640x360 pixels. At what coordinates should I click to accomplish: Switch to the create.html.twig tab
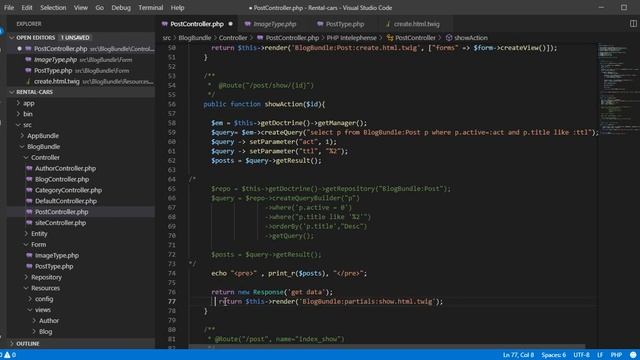[417, 24]
